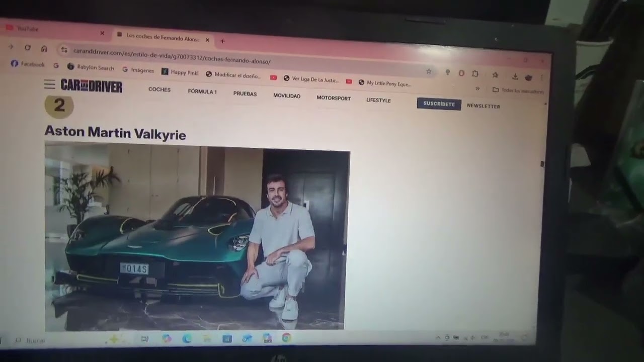This screenshot has width=644, height=362.
Task: Reload the current page
Action: tap(27, 48)
